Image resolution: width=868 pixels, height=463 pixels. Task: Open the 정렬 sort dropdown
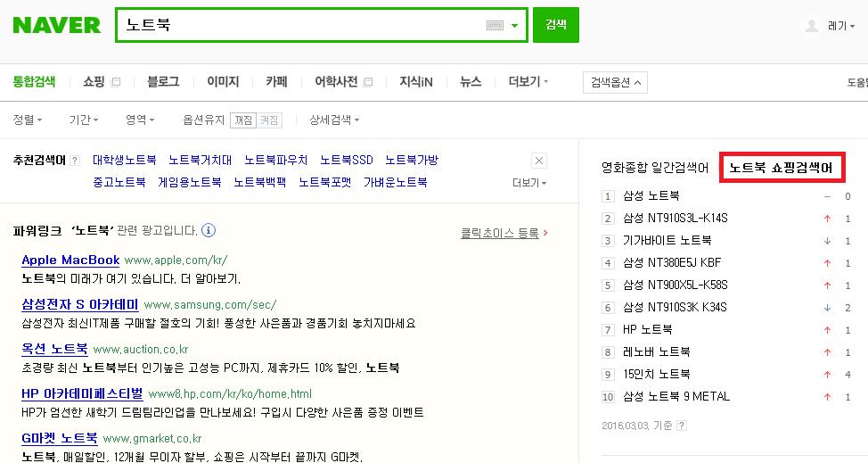click(x=27, y=120)
